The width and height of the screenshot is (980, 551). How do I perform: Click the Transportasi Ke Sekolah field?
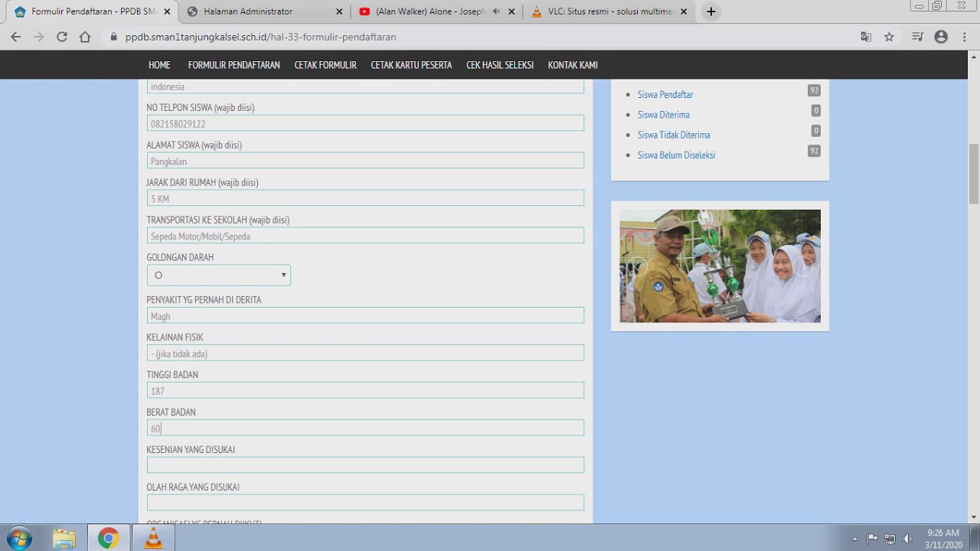(365, 236)
